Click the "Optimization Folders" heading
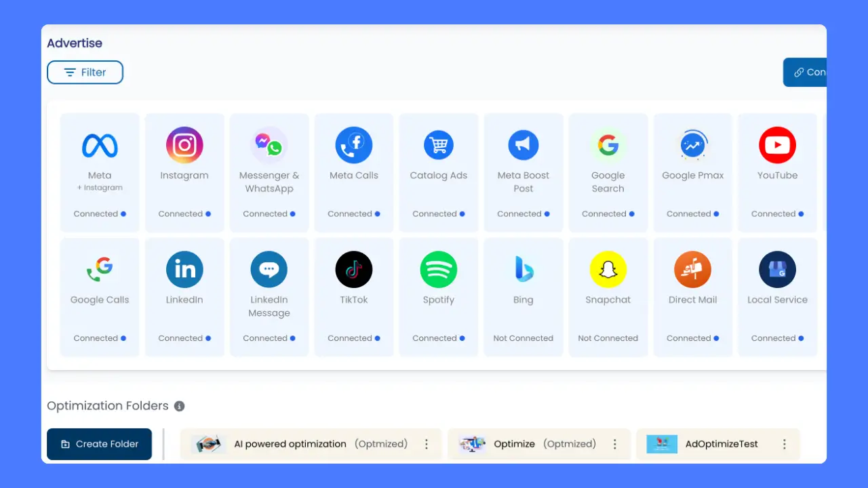This screenshot has height=488, width=868. click(108, 406)
